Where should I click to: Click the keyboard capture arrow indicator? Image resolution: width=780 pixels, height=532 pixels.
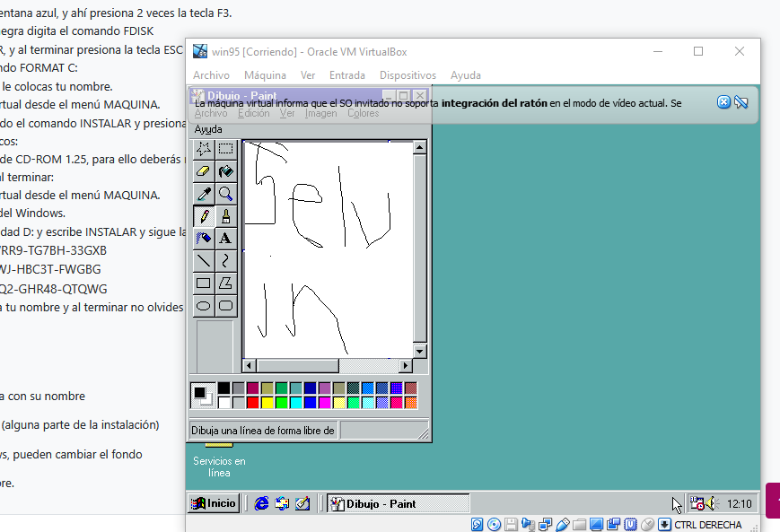tap(664, 525)
